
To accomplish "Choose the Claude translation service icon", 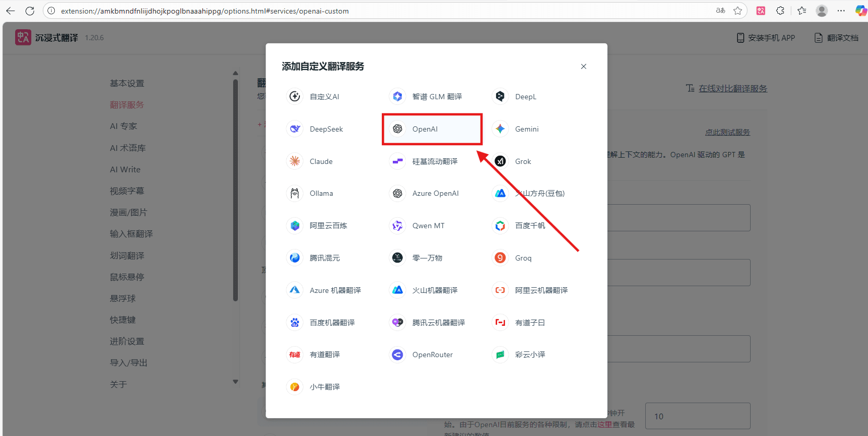I will coord(295,161).
